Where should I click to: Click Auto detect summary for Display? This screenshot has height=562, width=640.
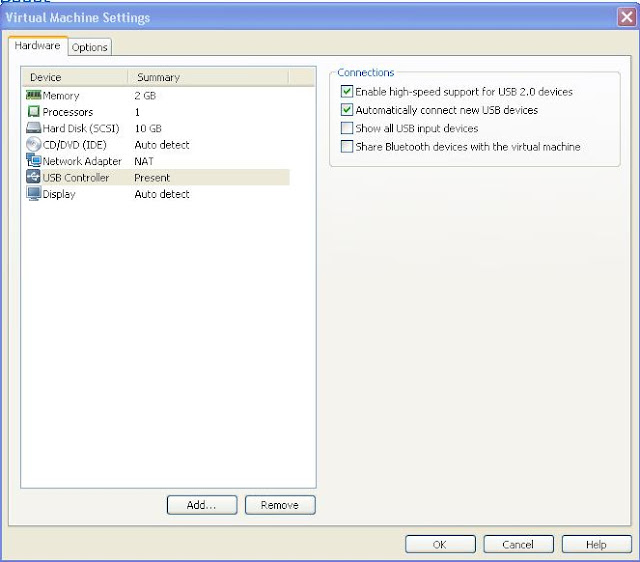[162, 194]
